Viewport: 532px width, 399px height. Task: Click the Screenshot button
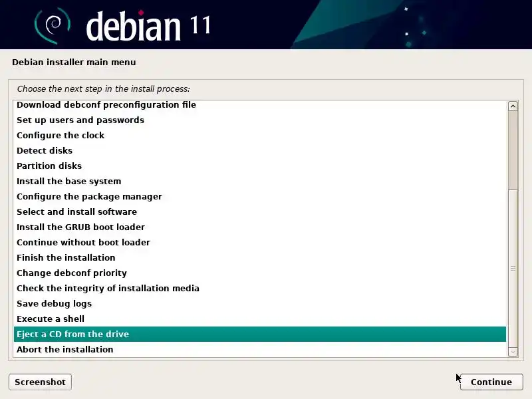pos(40,382)
